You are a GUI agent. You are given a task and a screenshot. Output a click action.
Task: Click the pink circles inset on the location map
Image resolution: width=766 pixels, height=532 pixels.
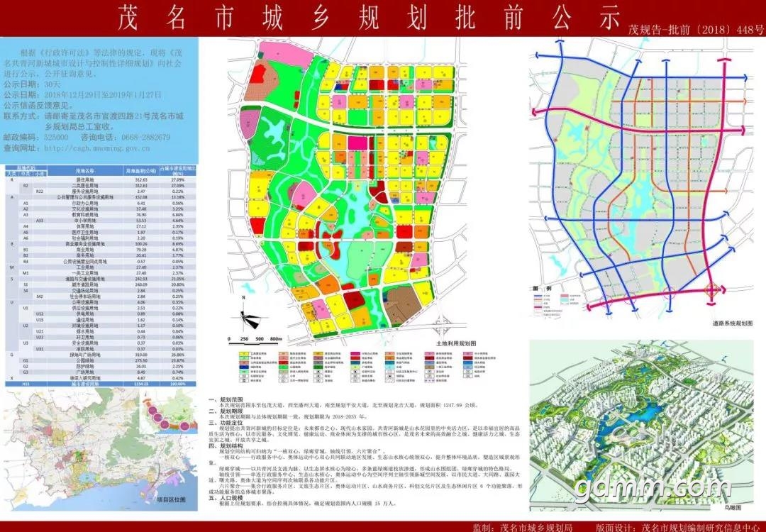(x=169, y=412)
